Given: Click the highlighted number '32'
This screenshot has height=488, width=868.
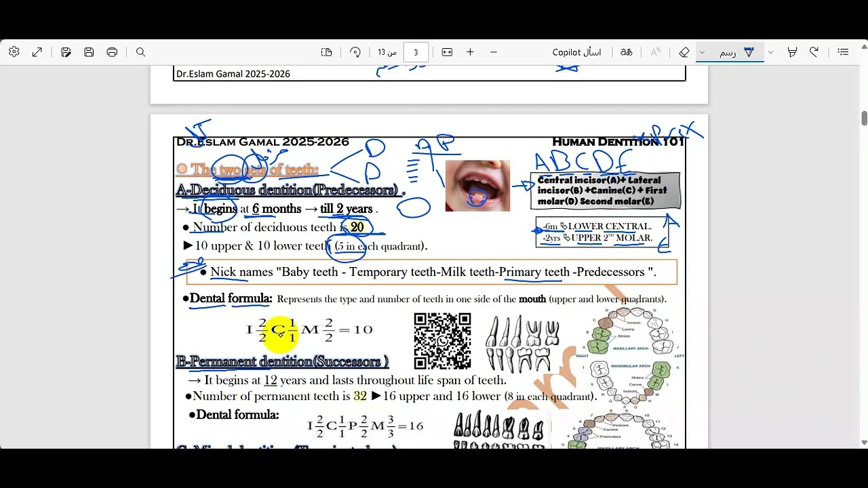Looking at the screenshot, I should pos(360,396).
